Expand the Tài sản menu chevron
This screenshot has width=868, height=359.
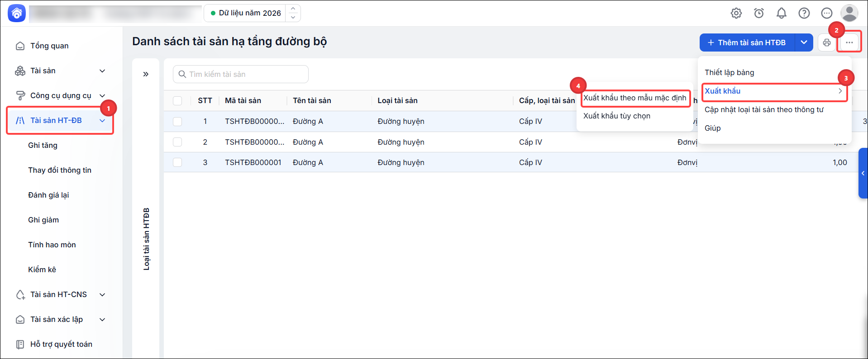coord(102,71)
